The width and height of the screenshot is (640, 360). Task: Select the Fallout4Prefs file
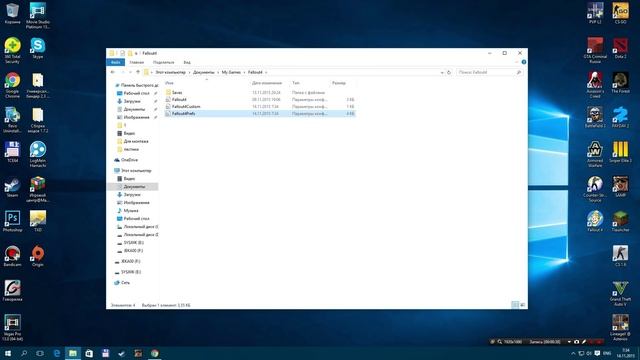[260, 113]
